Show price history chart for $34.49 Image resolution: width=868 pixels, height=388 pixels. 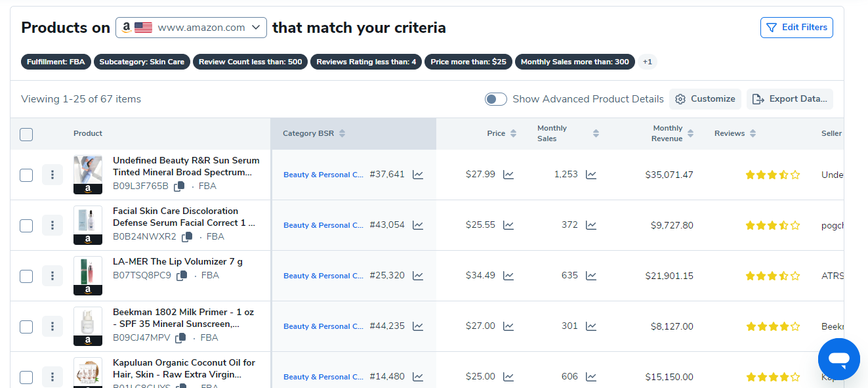pyautogui.click(x=508, y=276)
